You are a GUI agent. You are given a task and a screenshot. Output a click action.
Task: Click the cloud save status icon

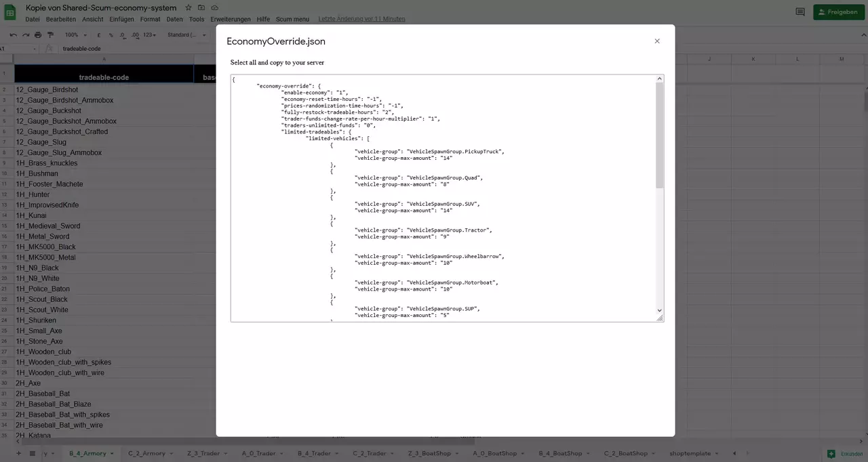click(x=214, y=7)
